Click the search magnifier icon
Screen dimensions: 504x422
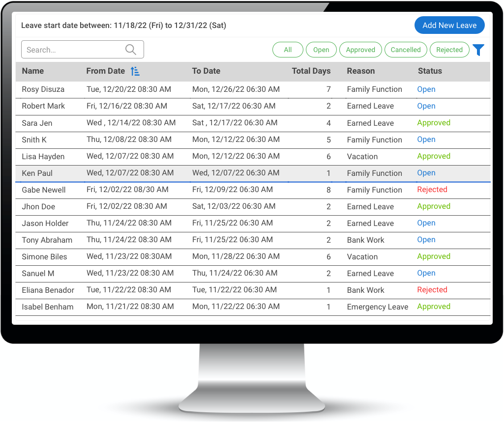click(130, 50)
